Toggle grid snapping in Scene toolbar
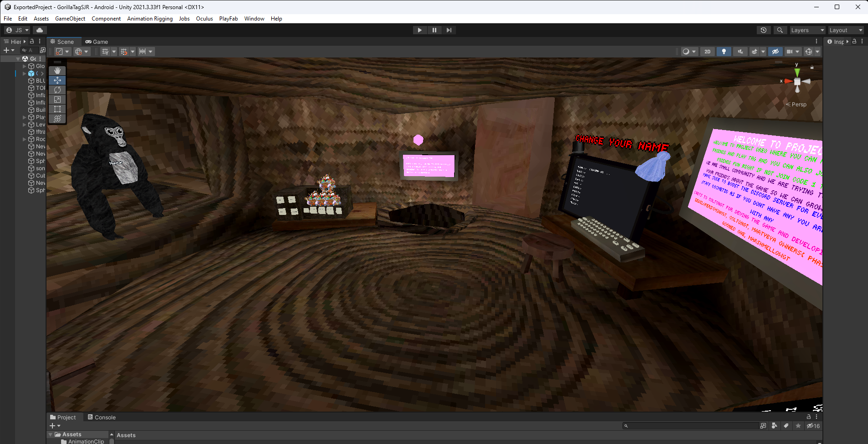Image resolution: width=868 pixels, height=444 pixels. click(x=124, y=52)
